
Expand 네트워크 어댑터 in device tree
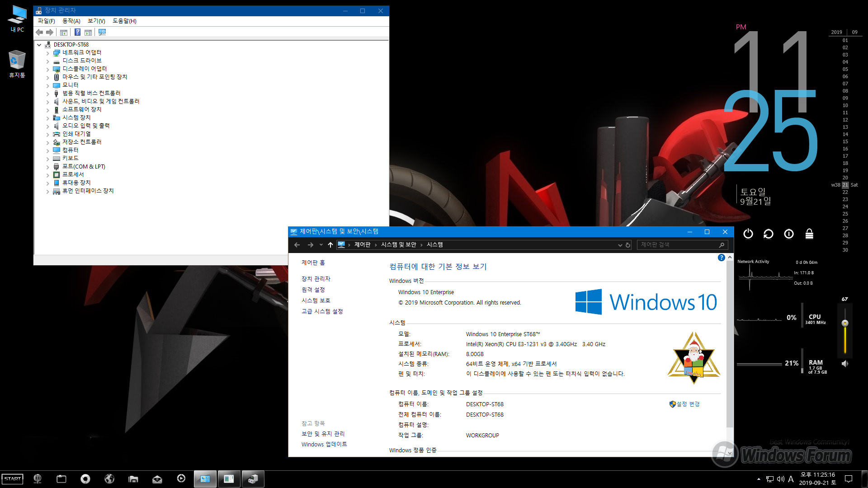(48, 53)
